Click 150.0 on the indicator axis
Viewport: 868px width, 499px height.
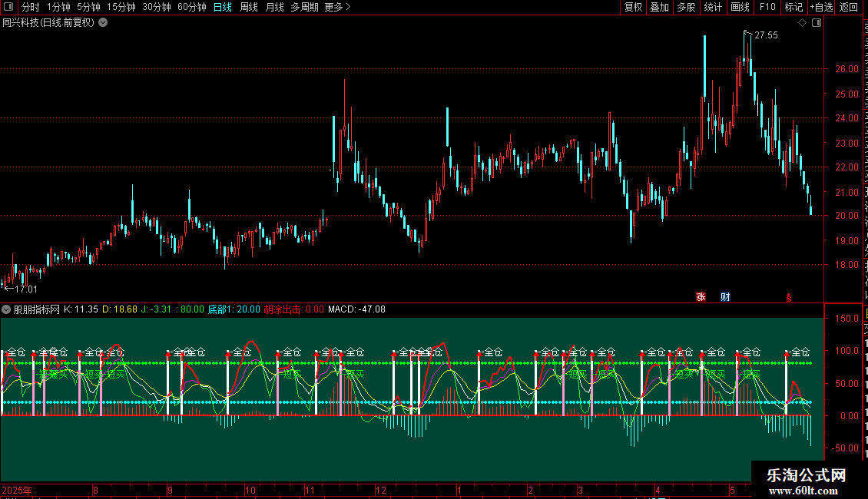click(847, 318)
